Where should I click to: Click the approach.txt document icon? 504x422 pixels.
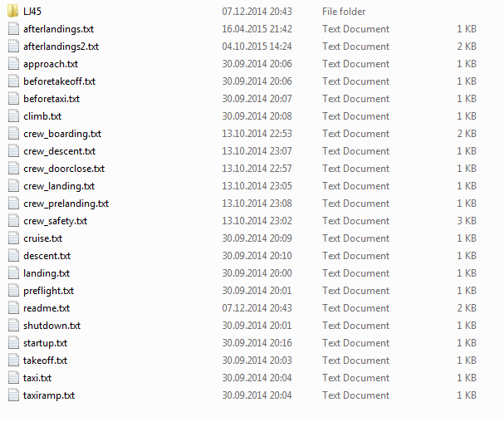[13, 64]
